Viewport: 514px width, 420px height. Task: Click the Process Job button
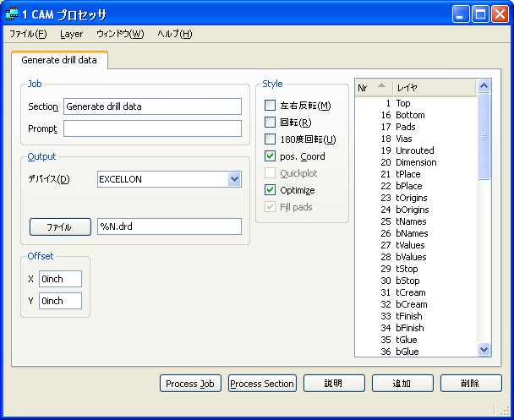(190, 384)
